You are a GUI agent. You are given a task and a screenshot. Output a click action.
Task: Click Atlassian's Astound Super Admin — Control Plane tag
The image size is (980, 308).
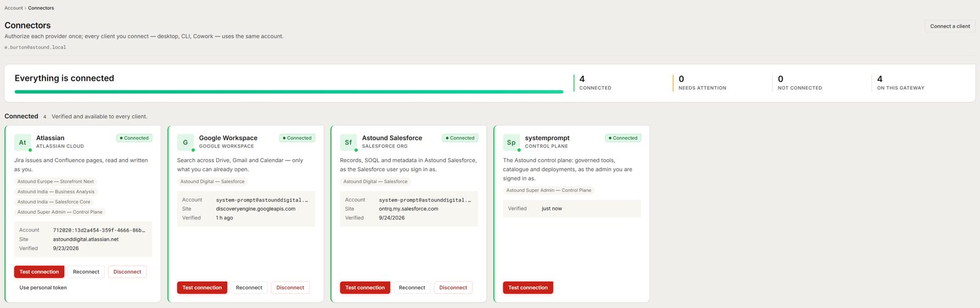(x=60, y=212)
